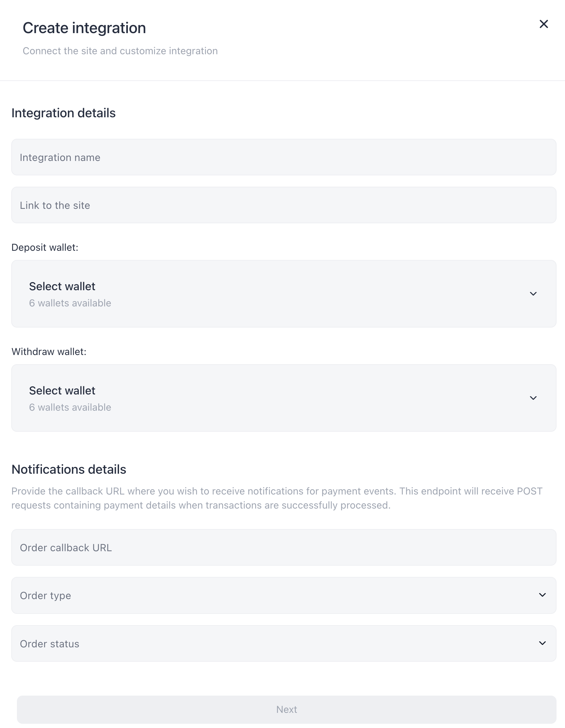Focus the Link to the site field
Viewport: 565px width, 728px height.
point(284,205)
